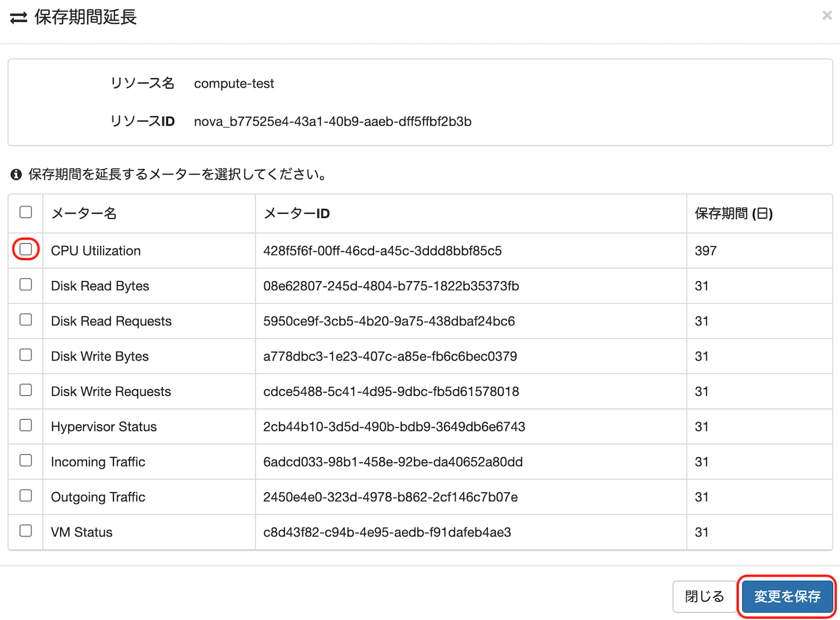840x620 pixels.
Task: Click the info icon beside the instruction text
Action: pos(16,175)
